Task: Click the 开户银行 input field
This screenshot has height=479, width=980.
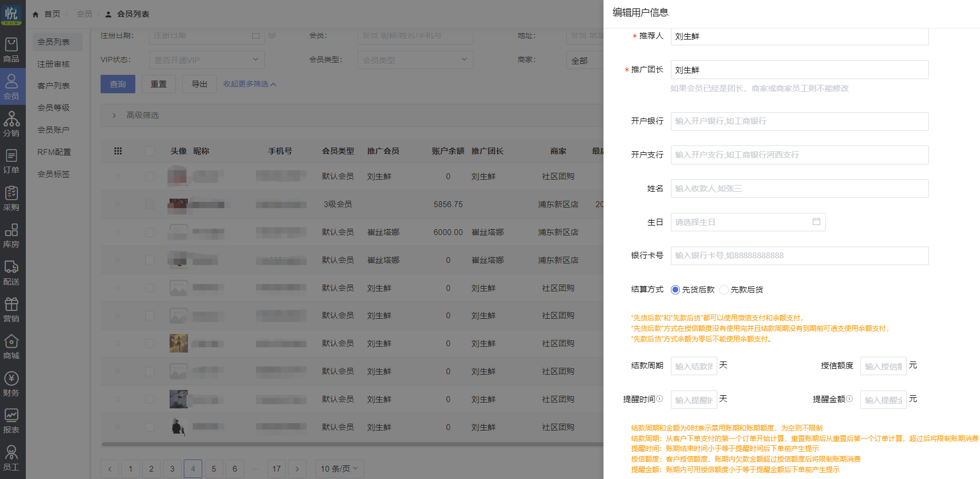Action: (x=799, y=121)
